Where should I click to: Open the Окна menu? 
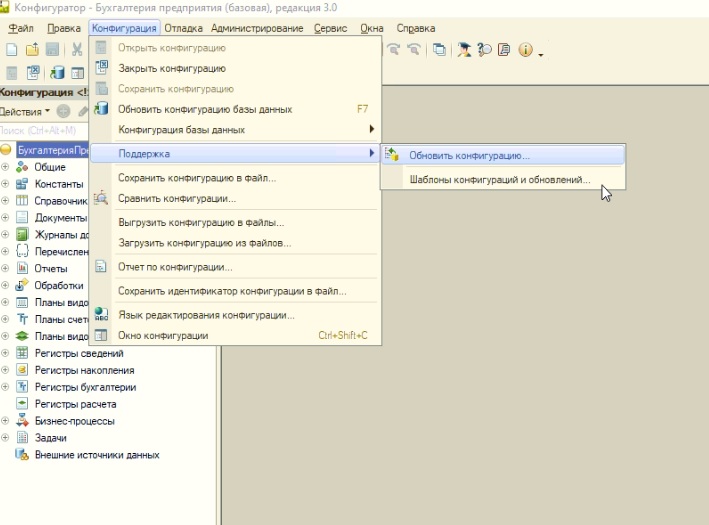[372, 28]
